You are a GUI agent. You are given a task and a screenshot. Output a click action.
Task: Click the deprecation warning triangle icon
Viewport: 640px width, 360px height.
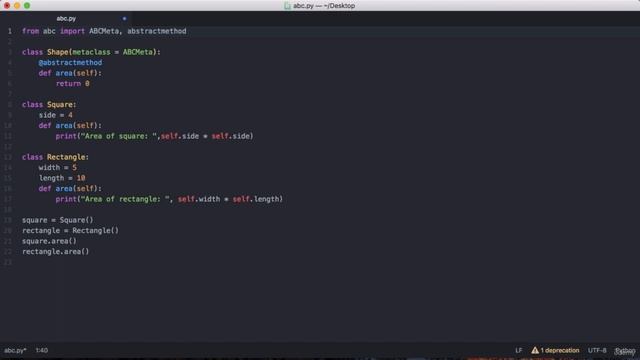[x=535, y=350]
